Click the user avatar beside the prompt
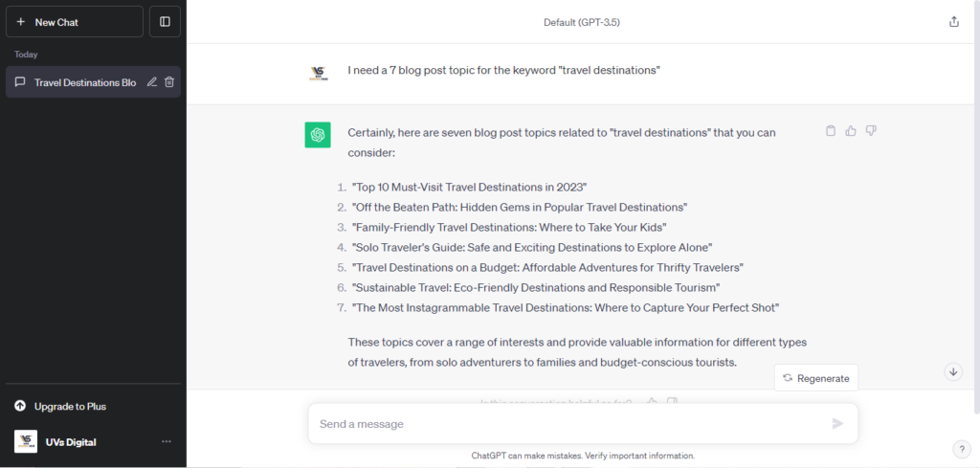980x468 pixels. pos(319,75)
